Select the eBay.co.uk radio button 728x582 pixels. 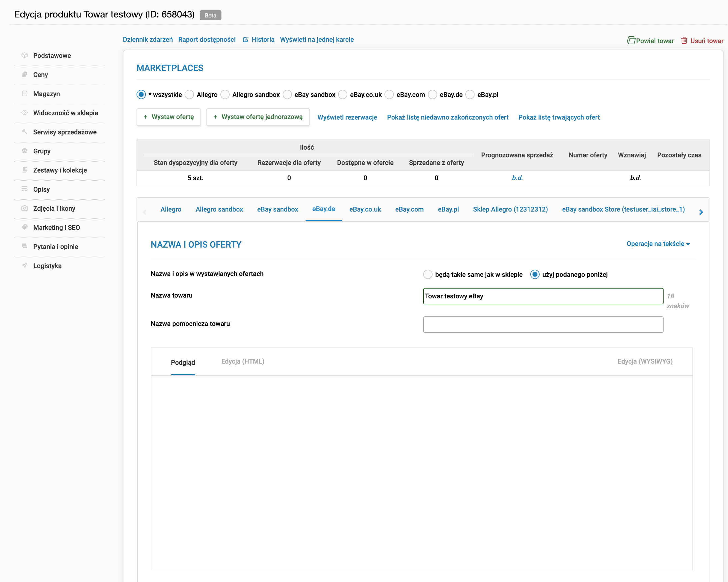[x=343, y=94]
